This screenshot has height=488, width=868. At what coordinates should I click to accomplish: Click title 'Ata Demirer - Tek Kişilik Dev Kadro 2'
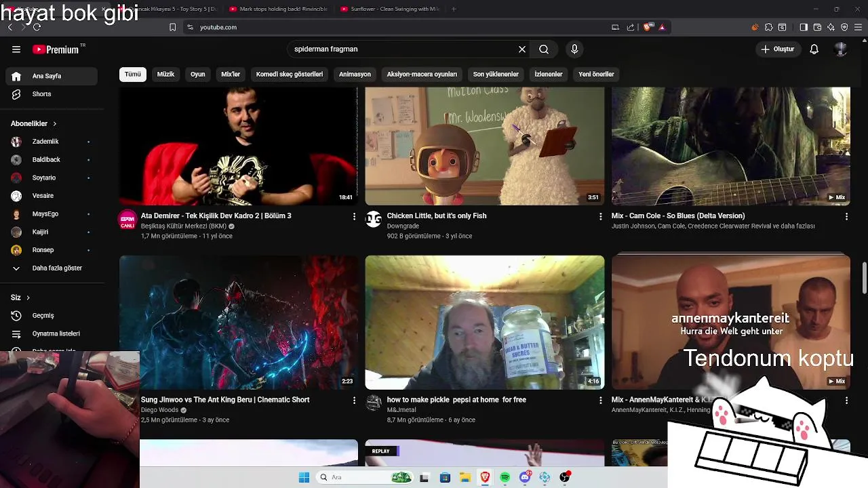216,216
